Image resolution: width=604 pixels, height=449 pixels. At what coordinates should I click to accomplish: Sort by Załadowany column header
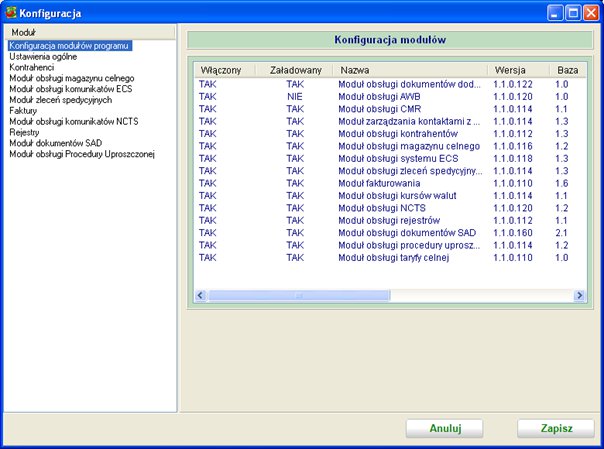tap(294, 70)
